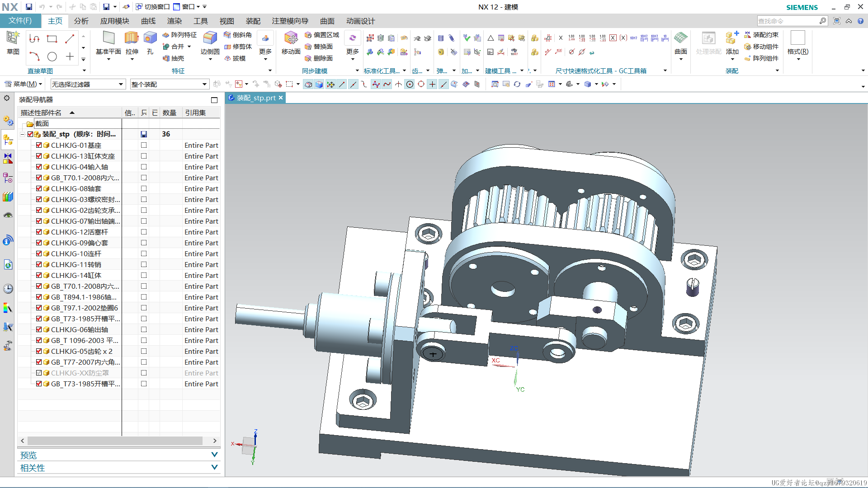Switch to the 分析 ribbon tab
The height and width of the screenshot is (488, 868).
click(81, 21)
